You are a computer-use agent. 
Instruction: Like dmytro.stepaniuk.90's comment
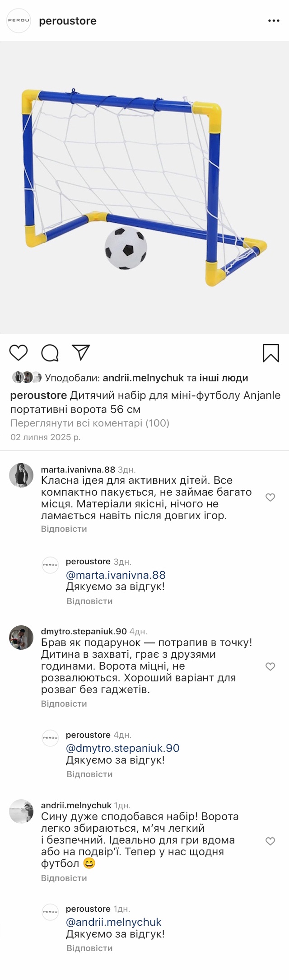coord(270,666)
